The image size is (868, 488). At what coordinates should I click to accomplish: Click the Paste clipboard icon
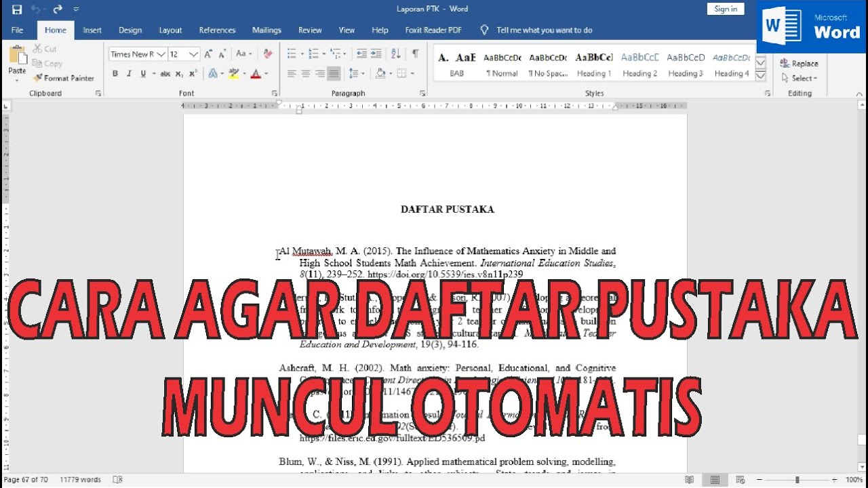pyautogui.click(x=18, y=56)
